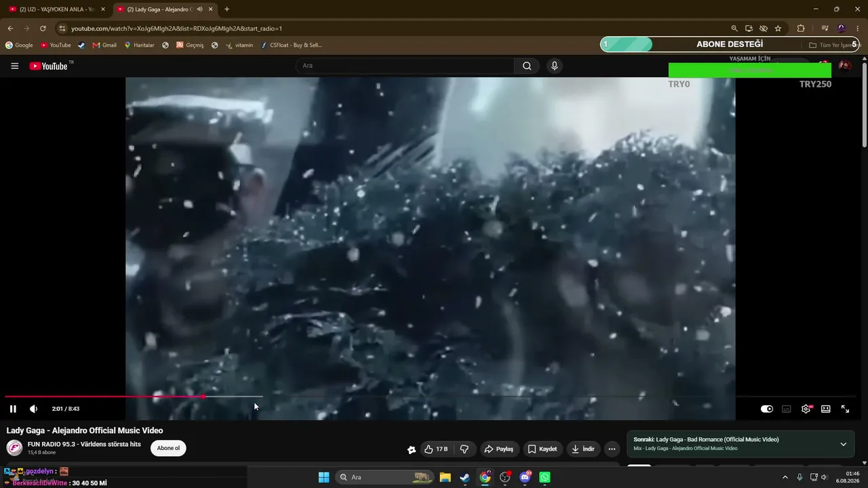Screen dimensions: 868x488
Task: Open the YouTube bookmark
Action: point(56,45)
